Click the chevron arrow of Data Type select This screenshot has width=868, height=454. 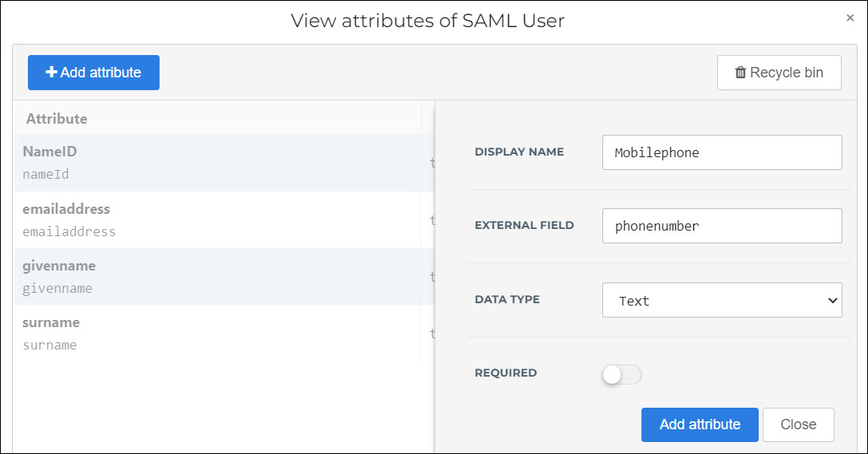[832, 301]
